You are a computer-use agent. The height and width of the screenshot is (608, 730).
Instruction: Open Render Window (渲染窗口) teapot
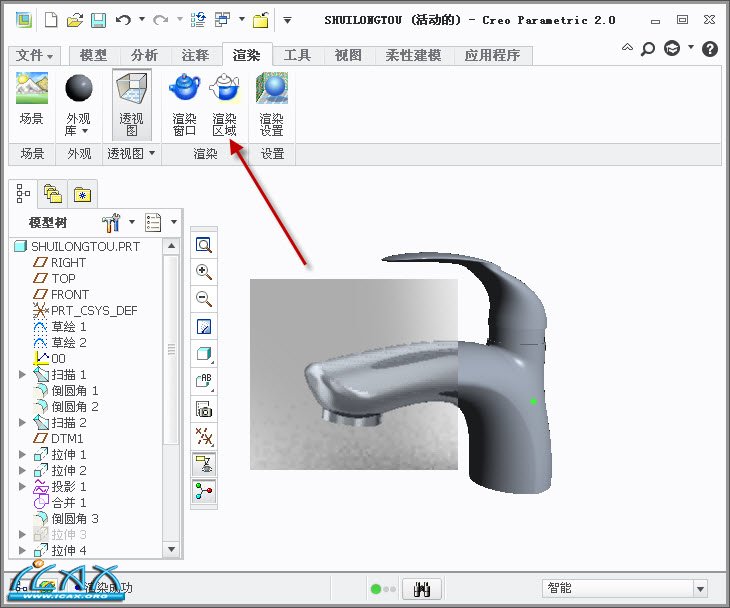[184, 105]
